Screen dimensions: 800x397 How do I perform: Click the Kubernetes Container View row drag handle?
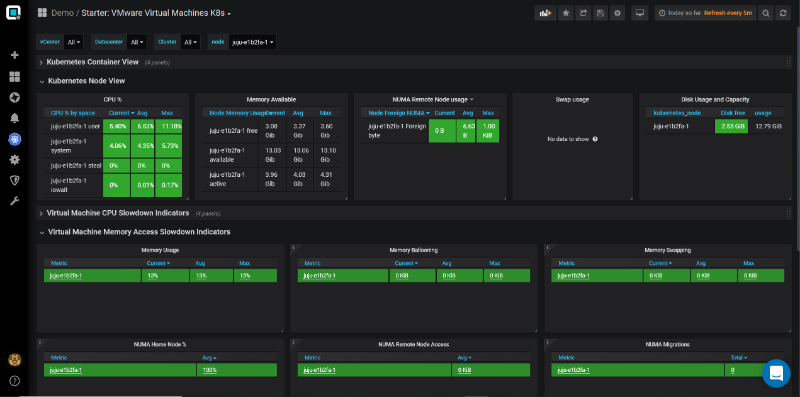click(x=789, y=62)
